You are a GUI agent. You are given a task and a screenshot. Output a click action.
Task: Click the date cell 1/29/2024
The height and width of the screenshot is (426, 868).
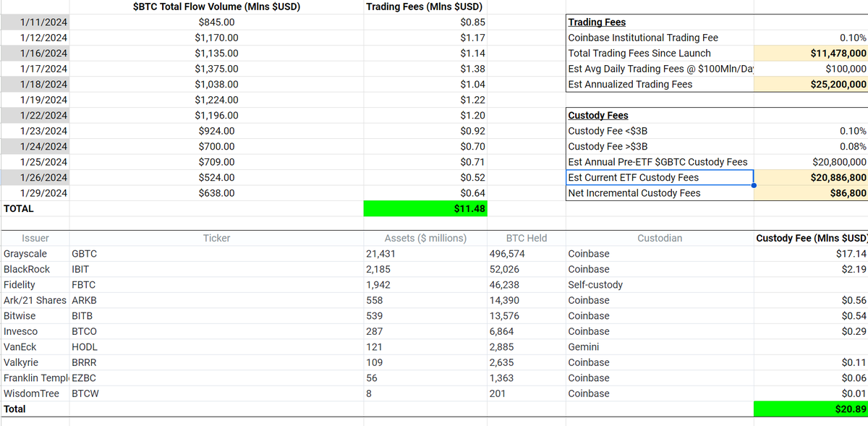tap(35, 193)
